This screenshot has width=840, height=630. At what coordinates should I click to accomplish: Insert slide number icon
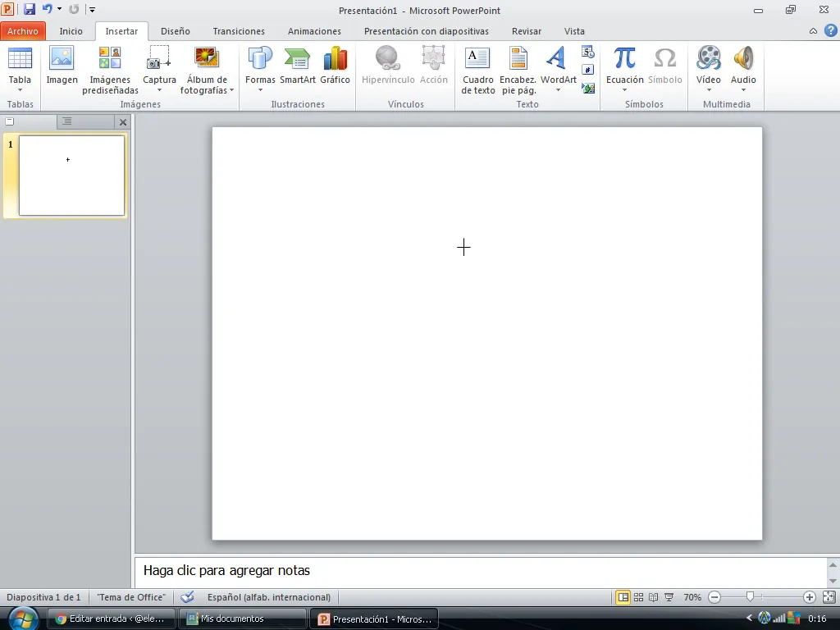(588, 71)
